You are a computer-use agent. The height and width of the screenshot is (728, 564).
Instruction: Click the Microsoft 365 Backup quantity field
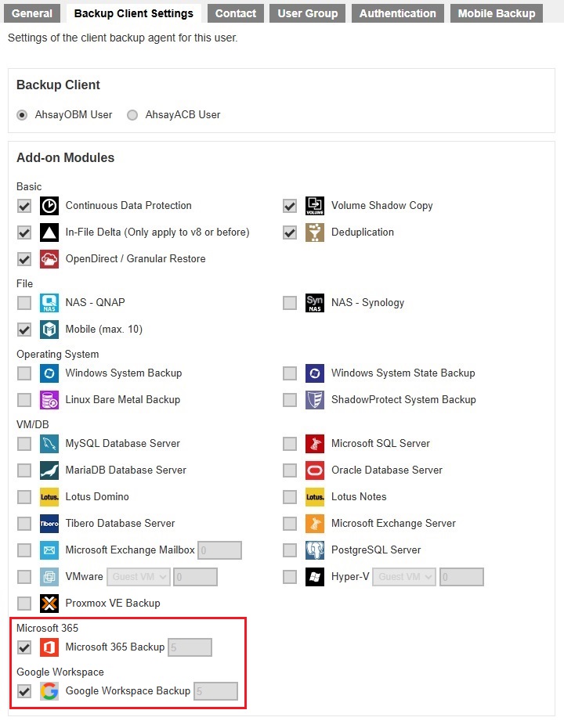click(190, 647)
